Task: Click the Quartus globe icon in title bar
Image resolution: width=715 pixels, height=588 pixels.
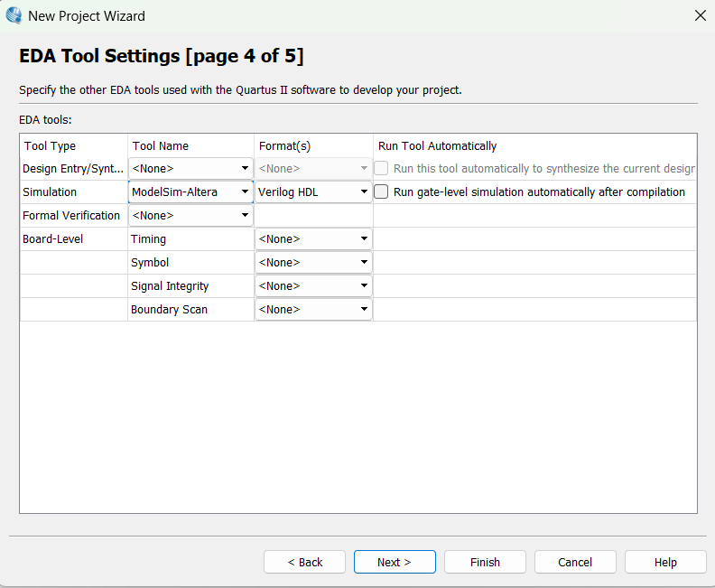Action: click(x=14, y=15)
